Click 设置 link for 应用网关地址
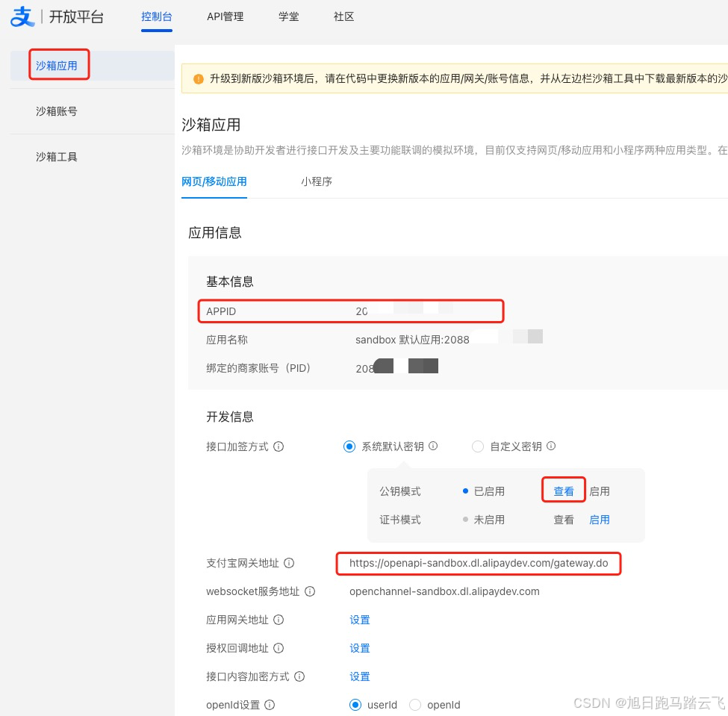Screen dimensions: 728x716 tap(360, 620)
